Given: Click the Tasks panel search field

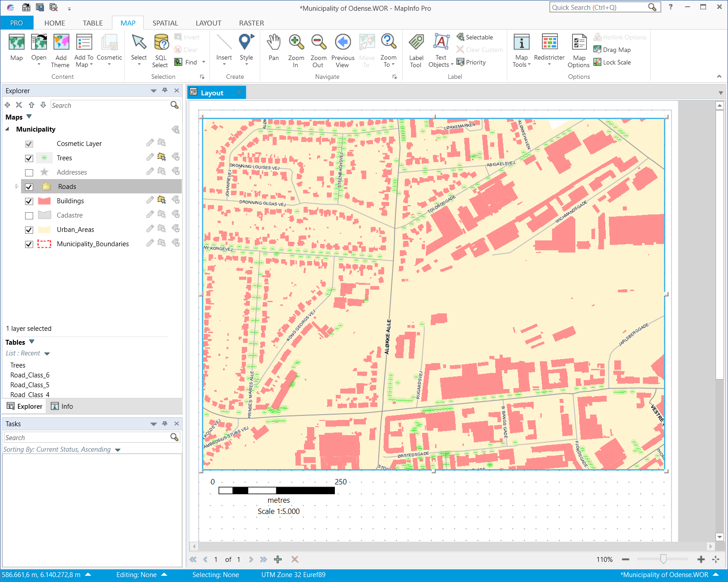Looking at the screenshot, I should point(87,437).
